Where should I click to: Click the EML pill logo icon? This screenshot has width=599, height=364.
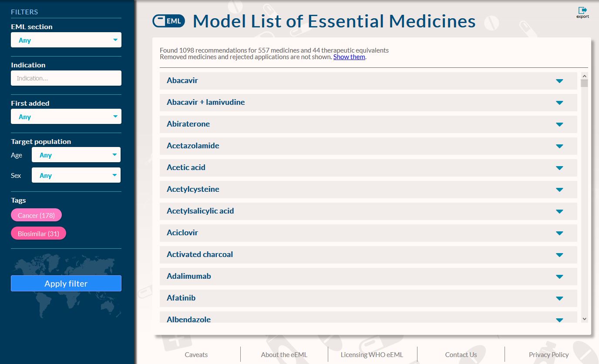[x=168, y=21]
